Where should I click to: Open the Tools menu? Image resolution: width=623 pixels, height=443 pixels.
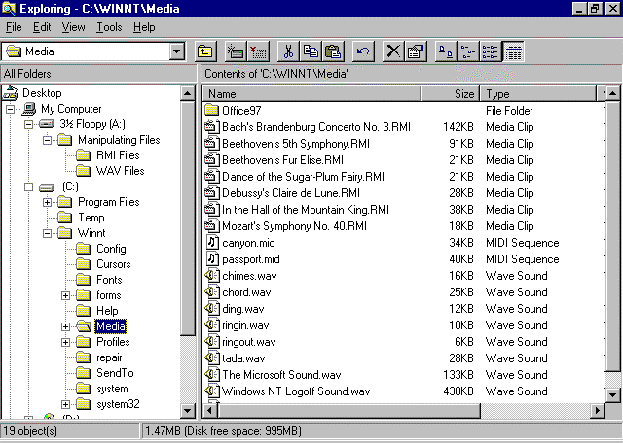point(108,27)
